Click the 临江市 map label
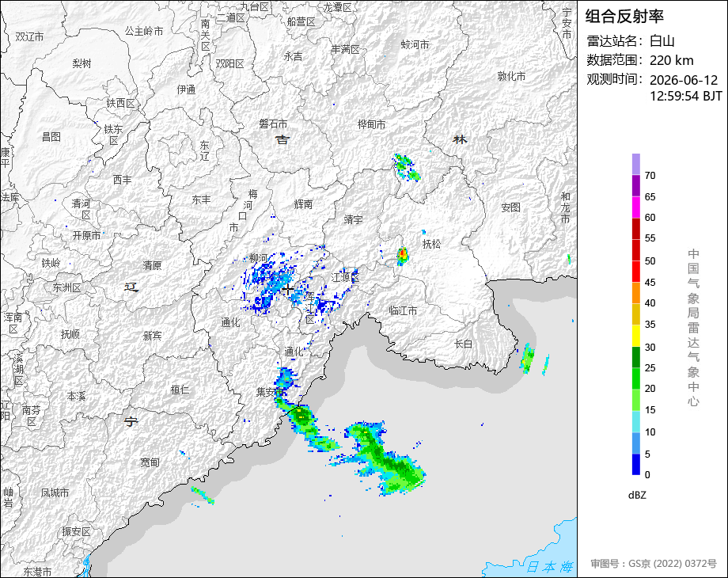This screenshot has width=728, height=578. [403, 310]
